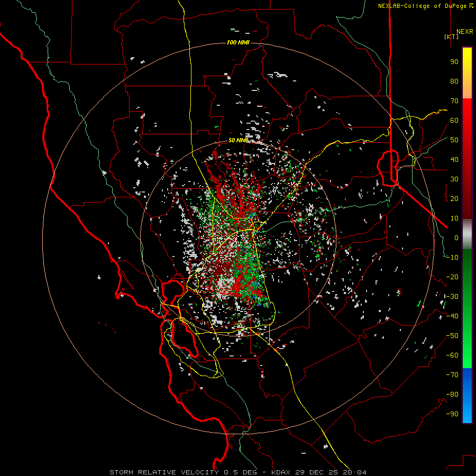This screenshot has height=476, width=476.
Task: Click the -50 knot scale label
Action: (x=452, y=336)
